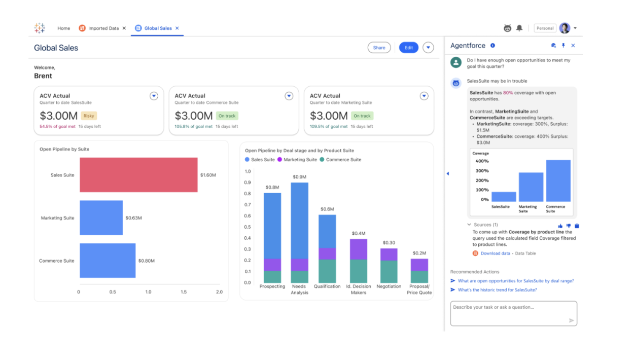Click the orange data table icon

point(475,253)
